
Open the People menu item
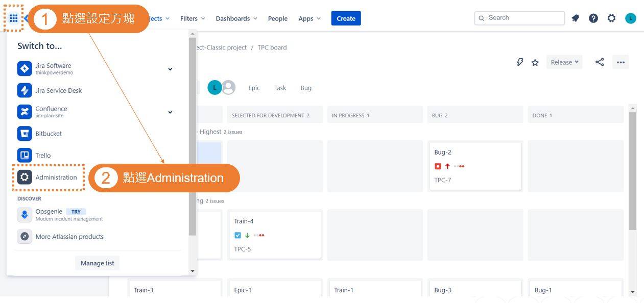click(x=278, y=18)
